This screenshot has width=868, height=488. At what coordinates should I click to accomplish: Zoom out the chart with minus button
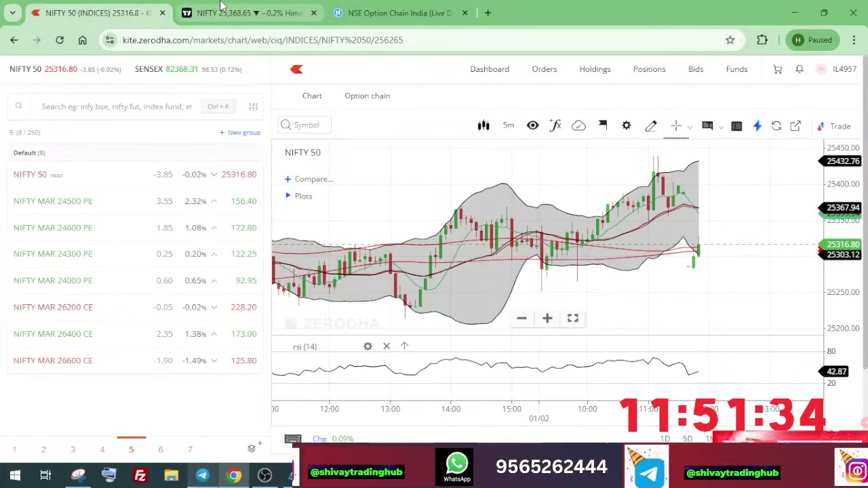point(521,319)
